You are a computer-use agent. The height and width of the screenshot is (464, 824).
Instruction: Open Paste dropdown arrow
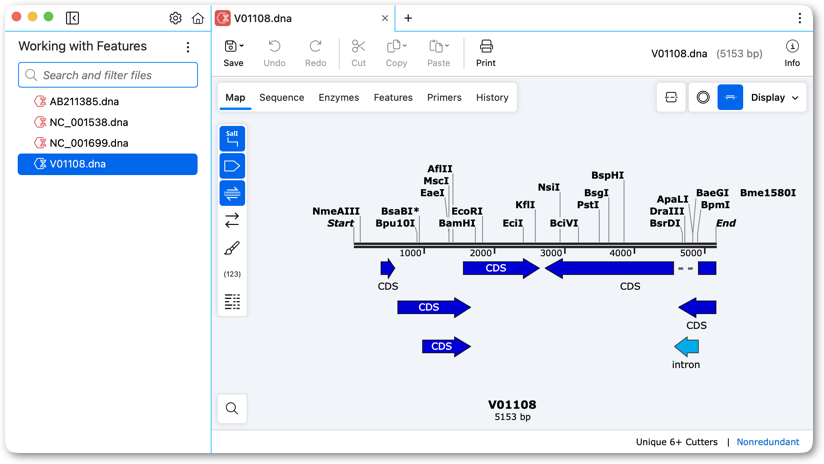coord(447,46)
